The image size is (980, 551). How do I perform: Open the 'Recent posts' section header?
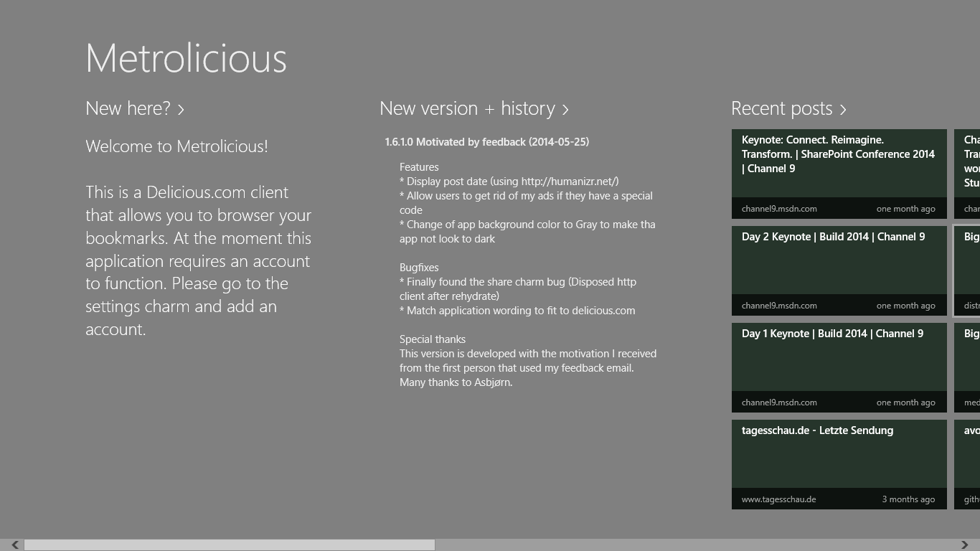click(788, 108)
